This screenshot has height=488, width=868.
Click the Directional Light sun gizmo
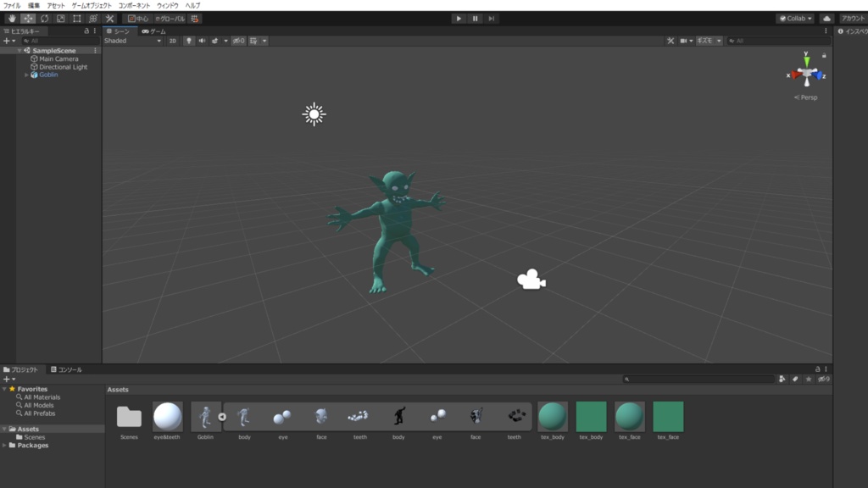pos(314,114)
